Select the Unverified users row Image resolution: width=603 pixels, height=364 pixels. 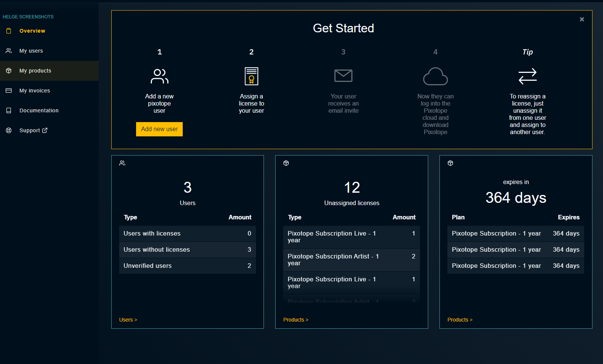point(188,266)
